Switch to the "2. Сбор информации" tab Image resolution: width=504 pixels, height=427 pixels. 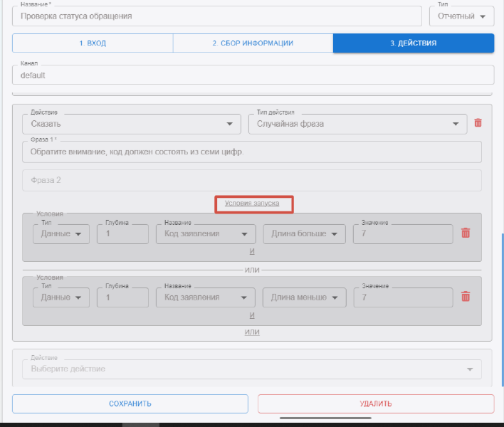click(x=253, y=43)
